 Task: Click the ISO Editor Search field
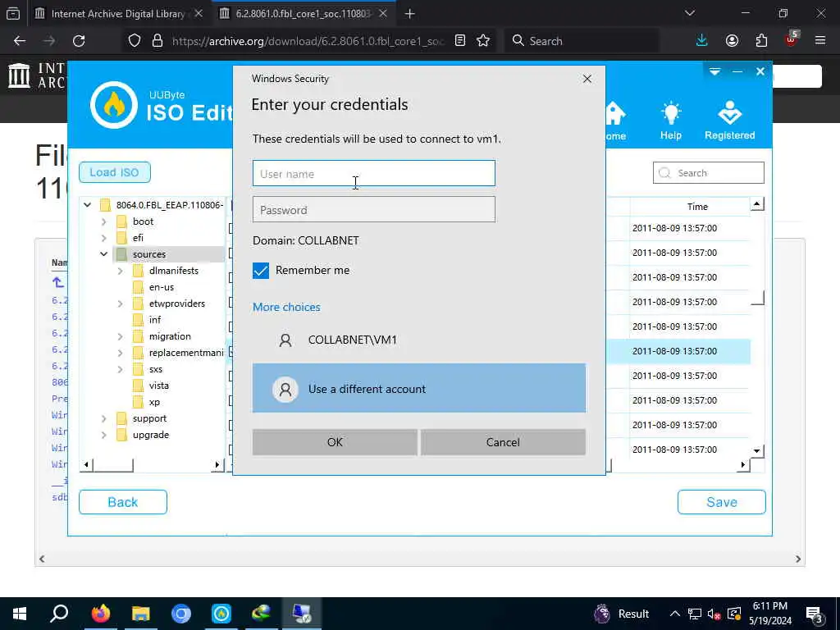coord(708,173)
